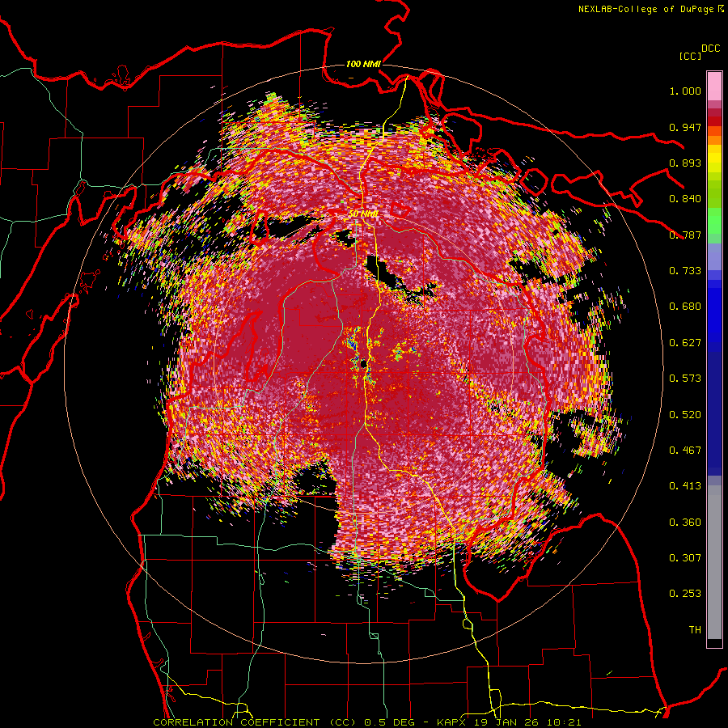Click the 0.680 legend value
The image size is (728, 728).
685,307
